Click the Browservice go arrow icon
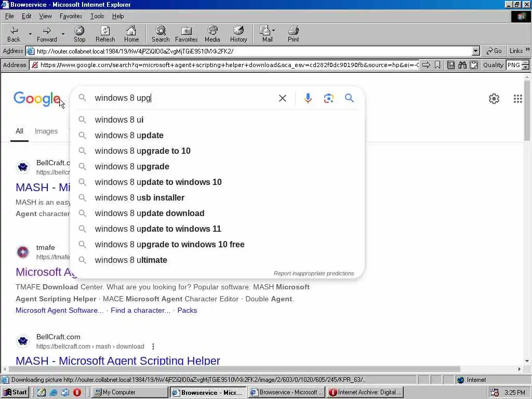 (x=426, y=65)
